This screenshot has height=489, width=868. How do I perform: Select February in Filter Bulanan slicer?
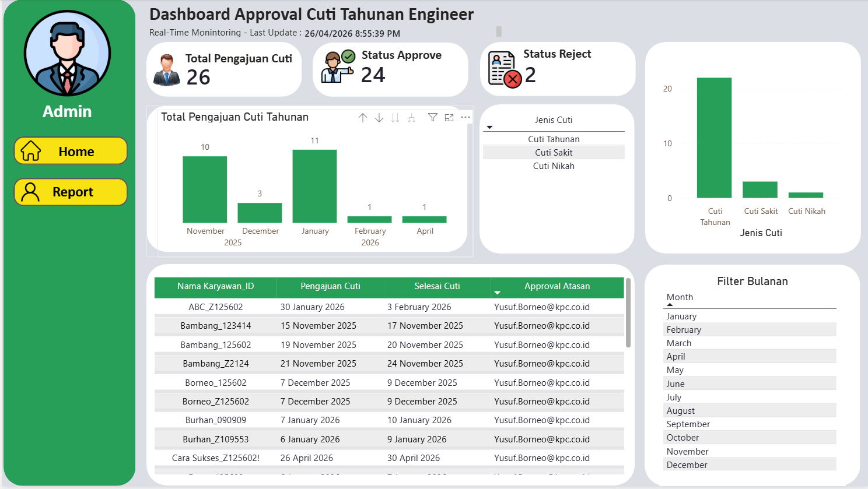751,330
